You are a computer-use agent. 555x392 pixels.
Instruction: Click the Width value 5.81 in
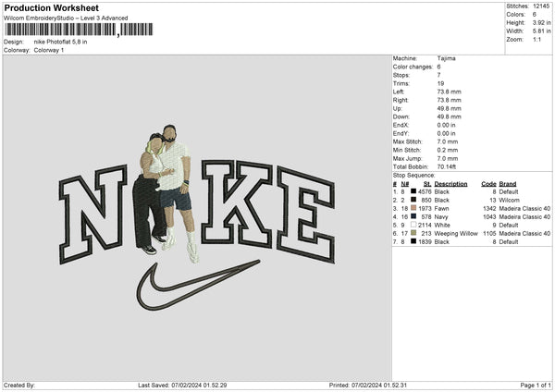[x=541, y=31]
